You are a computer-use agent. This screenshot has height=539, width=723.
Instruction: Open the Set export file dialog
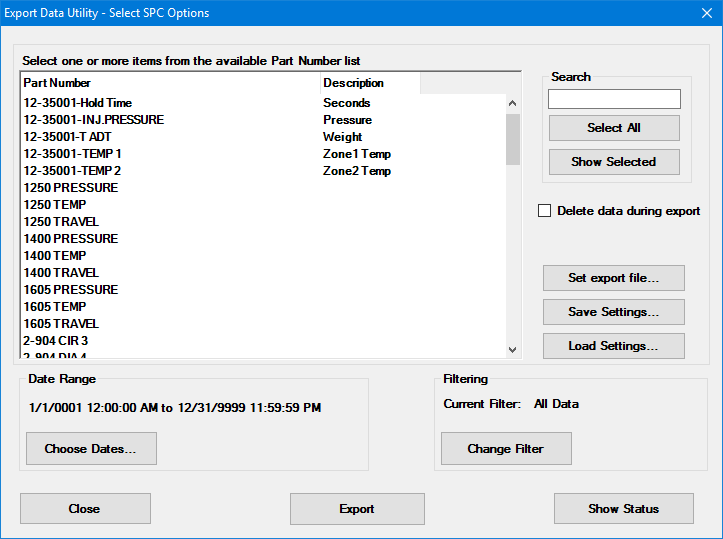pos(613,278)
